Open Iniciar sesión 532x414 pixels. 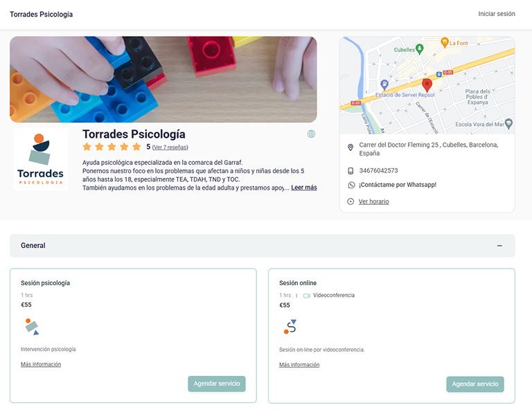[497, 14]
